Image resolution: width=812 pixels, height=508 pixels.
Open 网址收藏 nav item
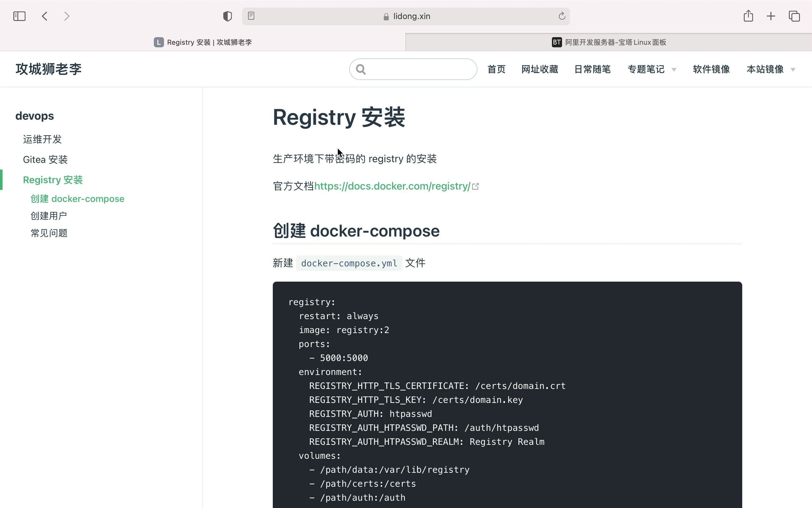pos(540,69)
